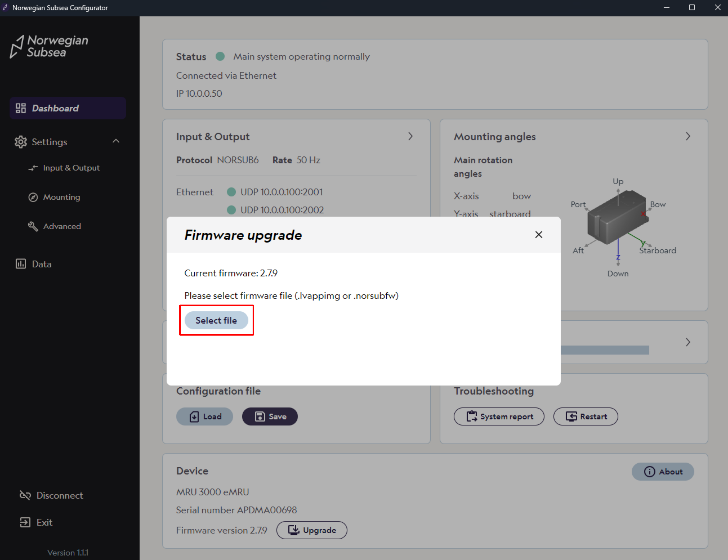Open the About device info
This screenshot has height=560, width=728.
pos(662,472)
